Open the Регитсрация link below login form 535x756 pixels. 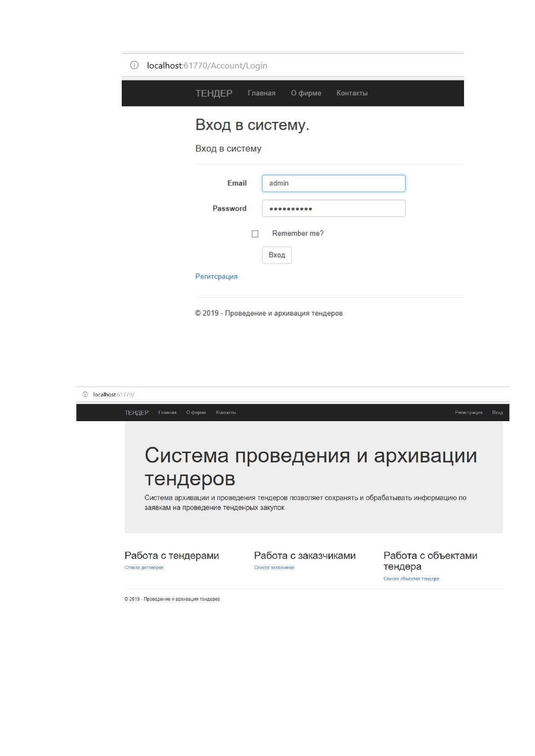click(x=217, y=277)
